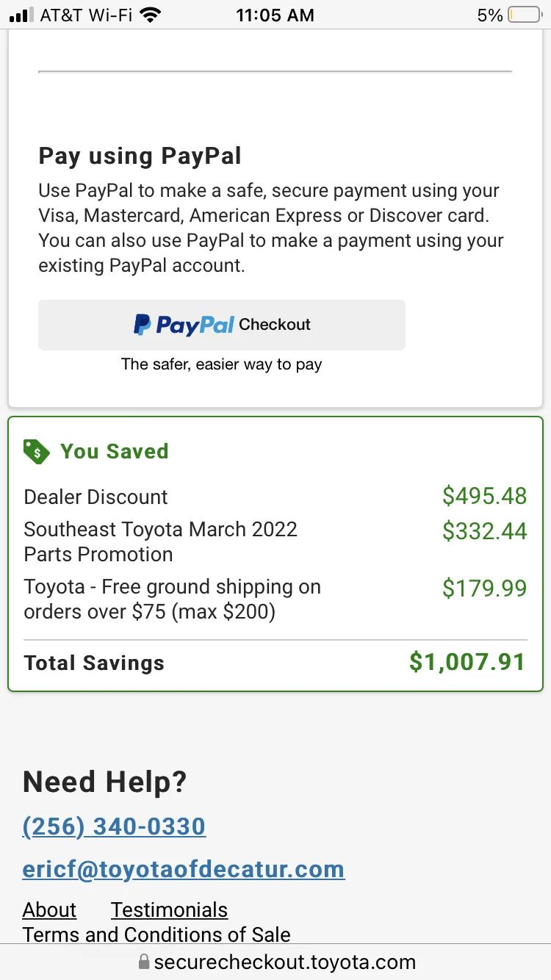Tap the Pay using PayPal heading
Image resolution: width=551 pixels, height=980 pixels.
click(140, 156)
